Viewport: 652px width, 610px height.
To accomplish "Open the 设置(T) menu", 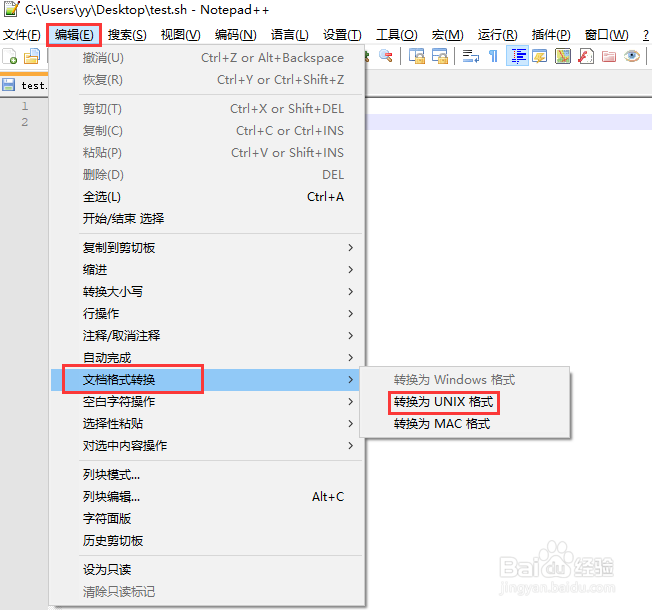I will click(x=342, y=35).
